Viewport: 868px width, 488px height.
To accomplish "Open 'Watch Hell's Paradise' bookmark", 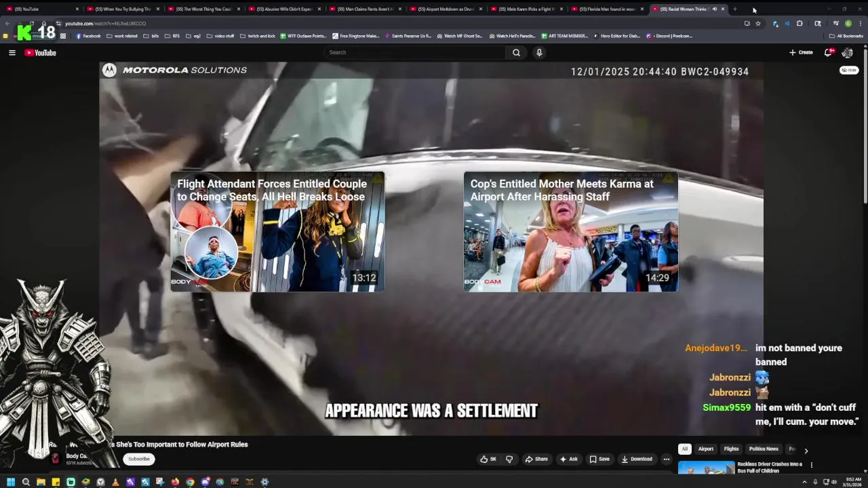I will point(512,36).
